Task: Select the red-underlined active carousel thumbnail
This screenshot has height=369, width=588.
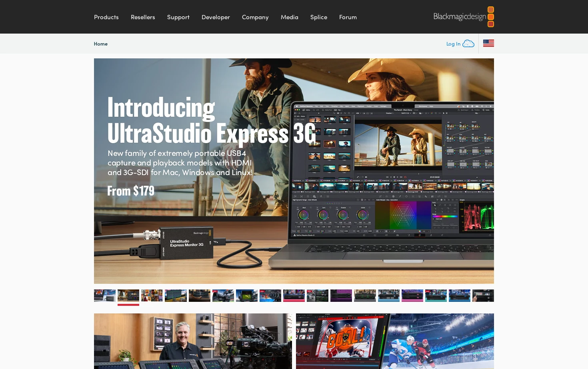Action: tap(128, 295)
